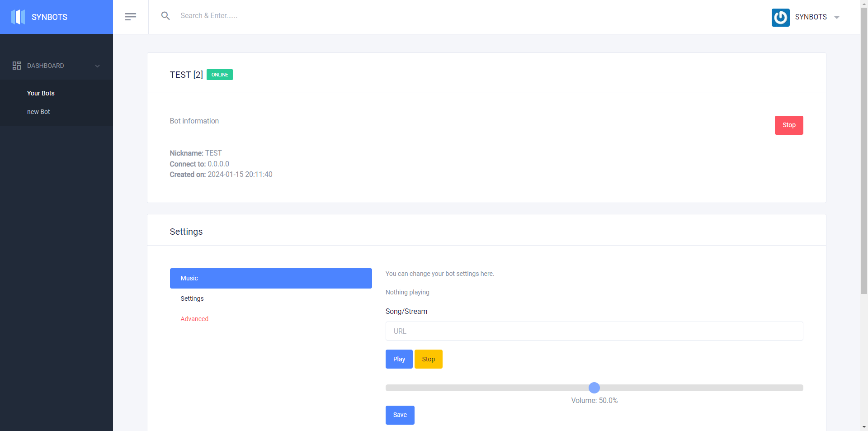This screenshot has width=868, height=431.
Task: Click the search magnifier icon
Action: click(165, 16)
